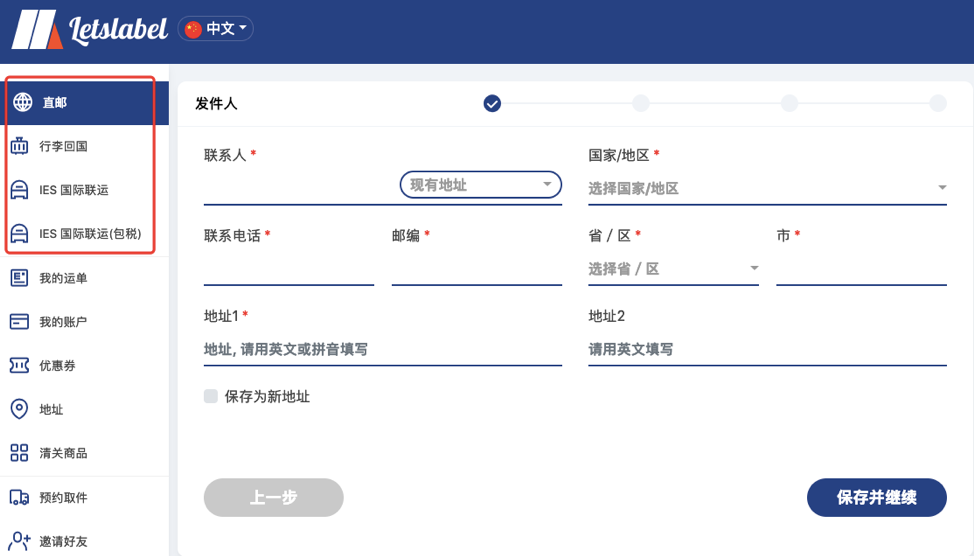Click the globe icon for 直邮
The width and height of the screenshot is (974, 556).
[x=23, y=102]
